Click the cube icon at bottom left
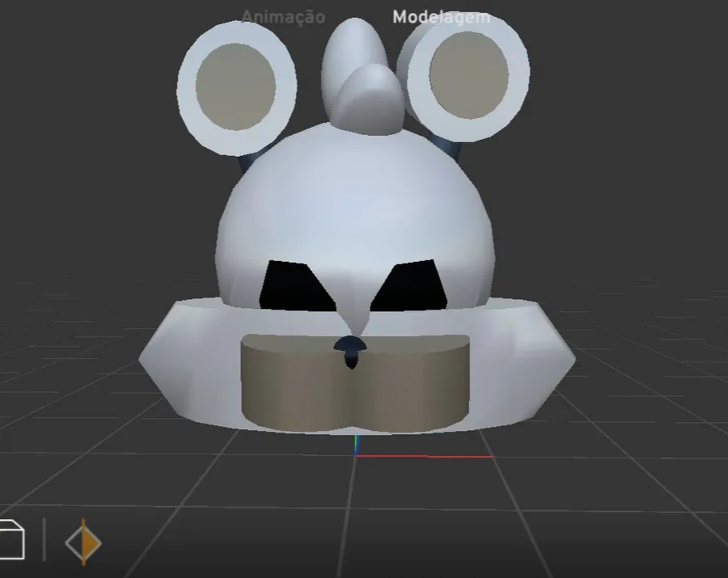 11,539
